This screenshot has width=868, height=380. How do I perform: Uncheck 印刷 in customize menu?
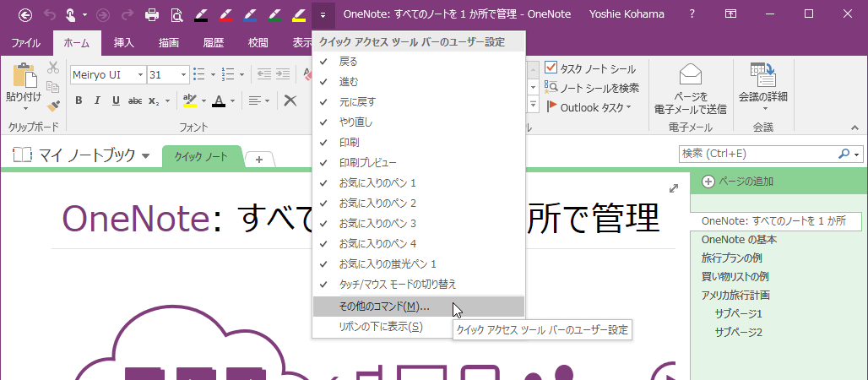click(419, 143)
